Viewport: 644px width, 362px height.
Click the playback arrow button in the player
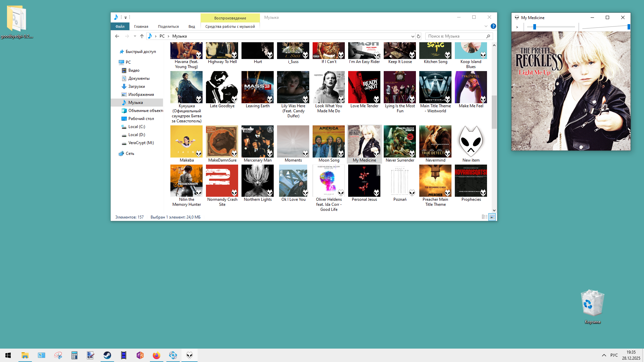coord(517,27)
